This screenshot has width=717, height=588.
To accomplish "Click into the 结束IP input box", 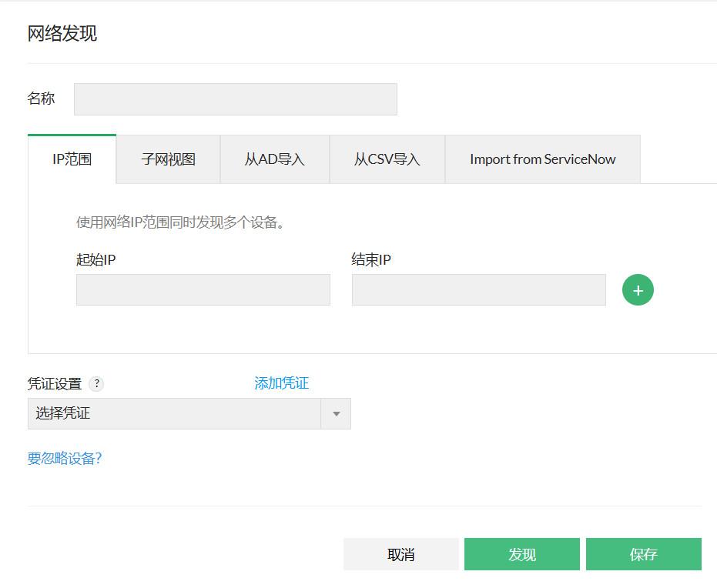I will coord(478,290).
